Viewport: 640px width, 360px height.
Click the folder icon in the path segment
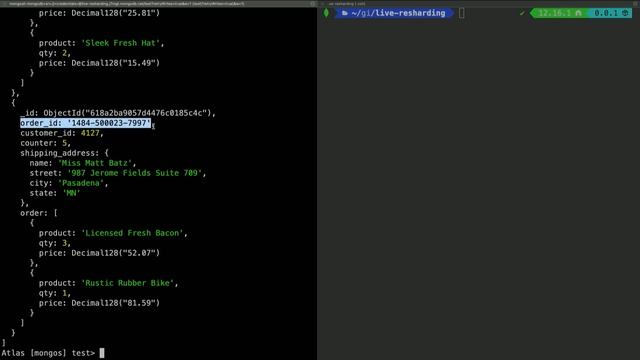pos(344,13)
